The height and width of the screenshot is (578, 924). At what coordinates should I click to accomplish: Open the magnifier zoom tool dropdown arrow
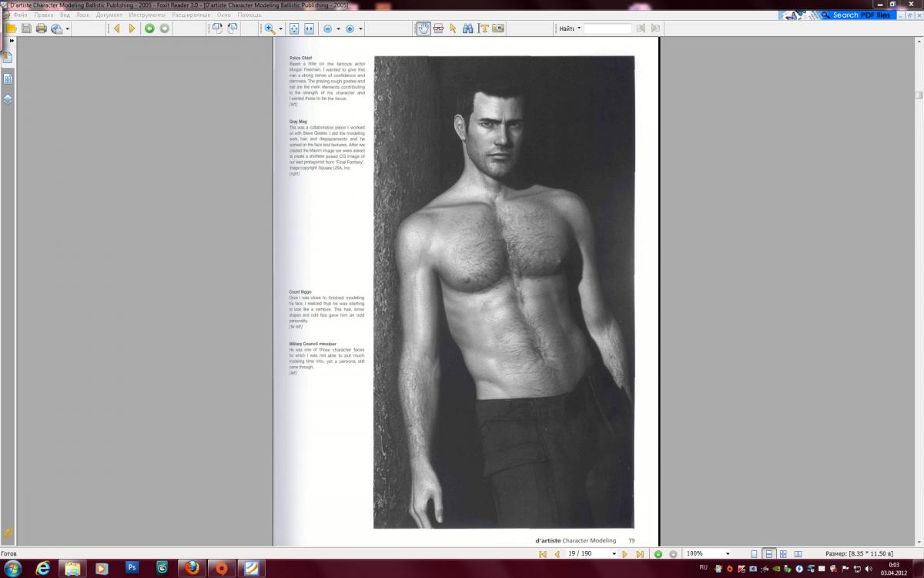tap(280, 29)
